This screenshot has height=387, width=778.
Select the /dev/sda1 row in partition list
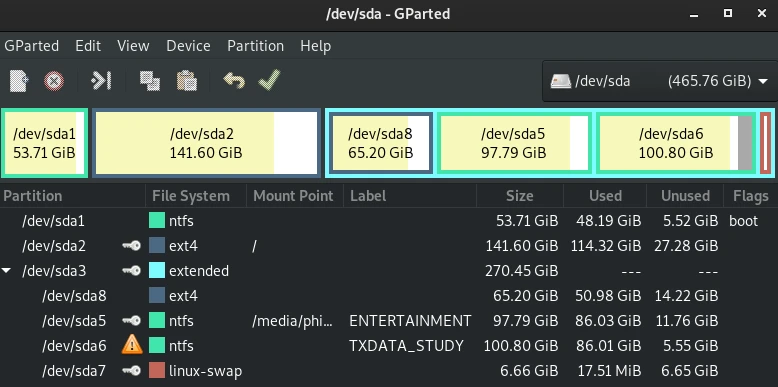(x=389, y=221)
